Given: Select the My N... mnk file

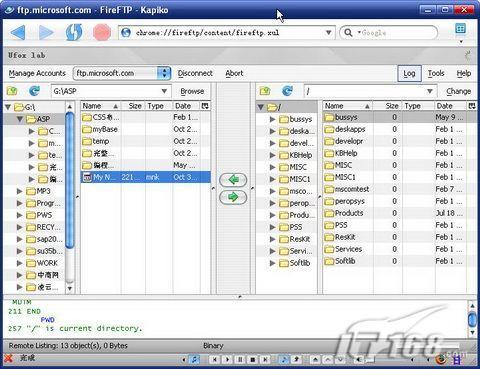Looking at the screenshot, I should (146, 177).
